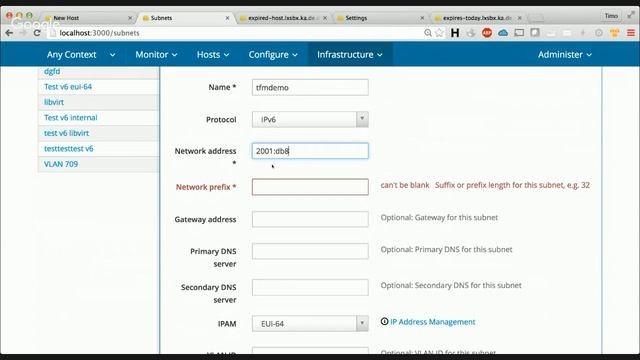This screenshot has width=640, height=360.
Task: Open the Test v6 internal subnet
Action: tap(71, 118)
